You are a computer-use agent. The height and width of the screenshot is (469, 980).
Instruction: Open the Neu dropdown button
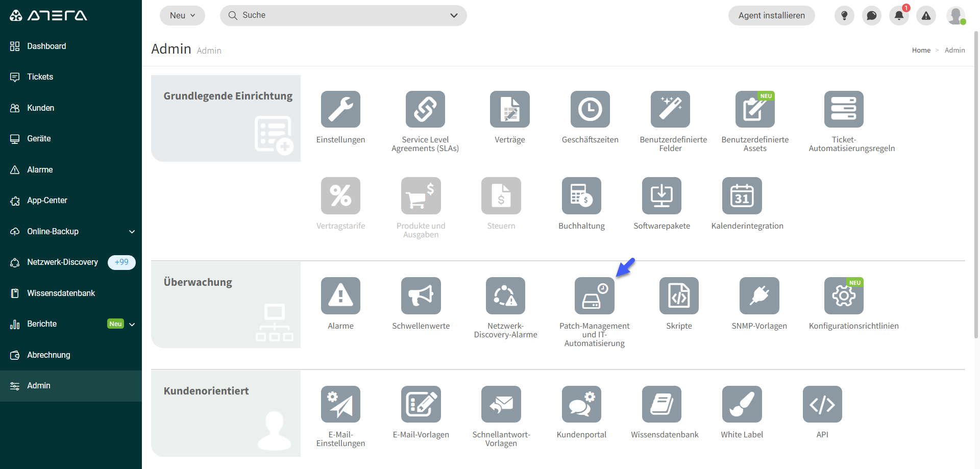(182, 15)
